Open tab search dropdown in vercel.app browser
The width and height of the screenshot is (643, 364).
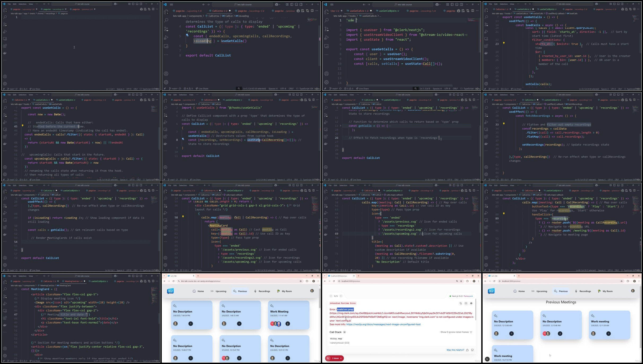[x=164, y=276]
